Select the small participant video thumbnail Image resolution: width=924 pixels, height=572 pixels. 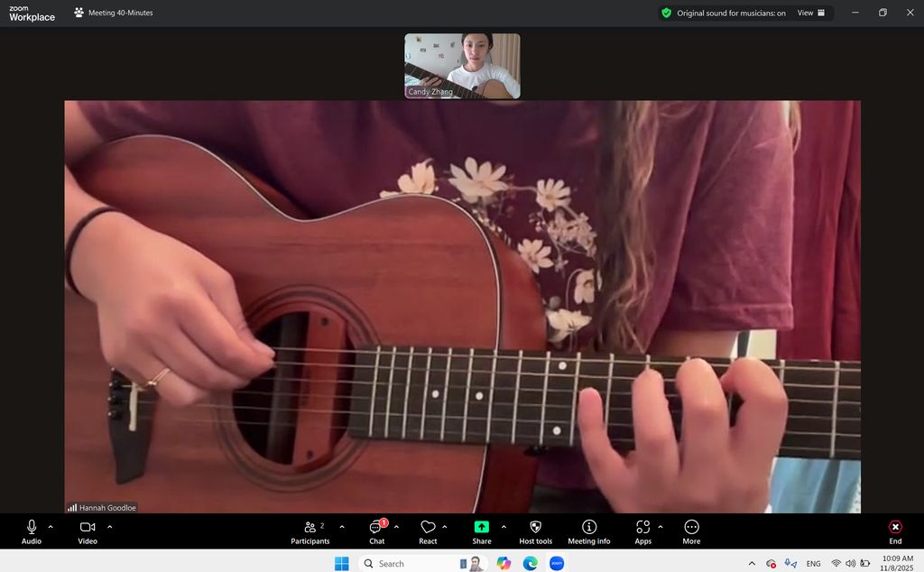(462, 66)
